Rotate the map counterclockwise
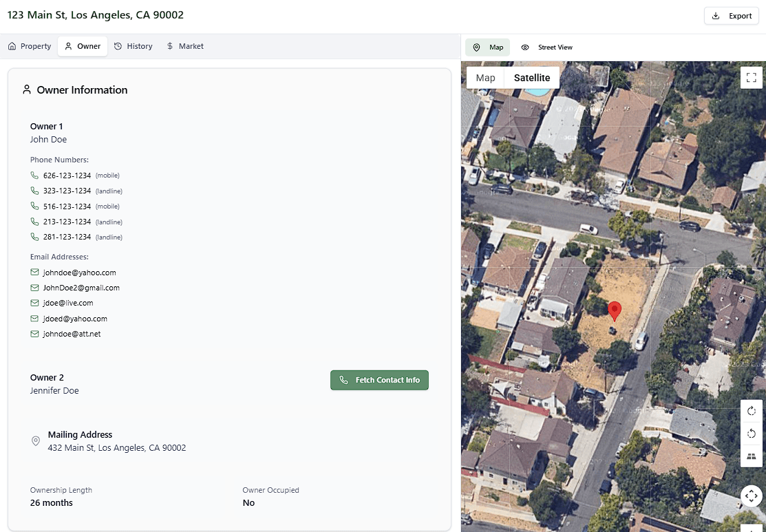 click(751, 434)
